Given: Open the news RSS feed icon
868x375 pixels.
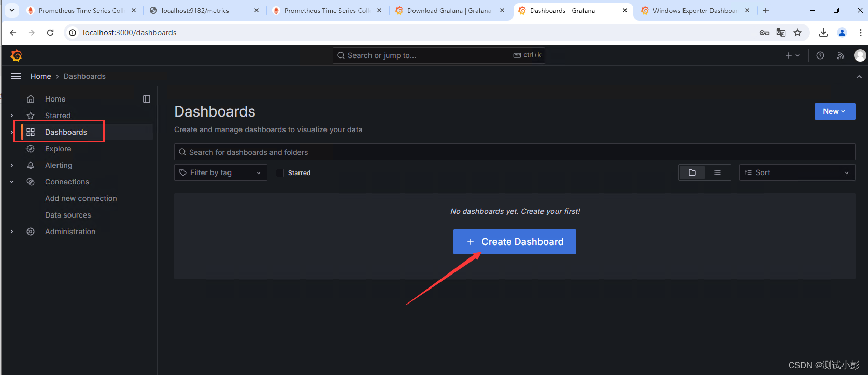Looking at the screenshot, I should coord(841,55).
